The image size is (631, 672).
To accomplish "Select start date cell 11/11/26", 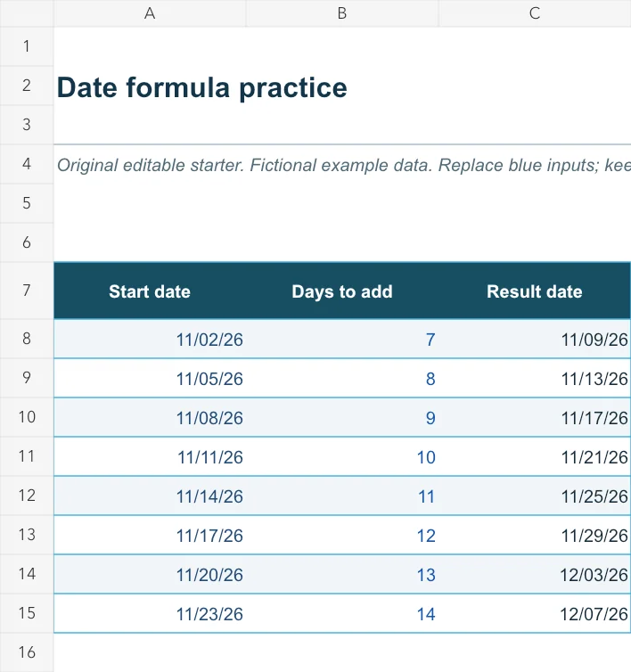I will tap(150, 456).
